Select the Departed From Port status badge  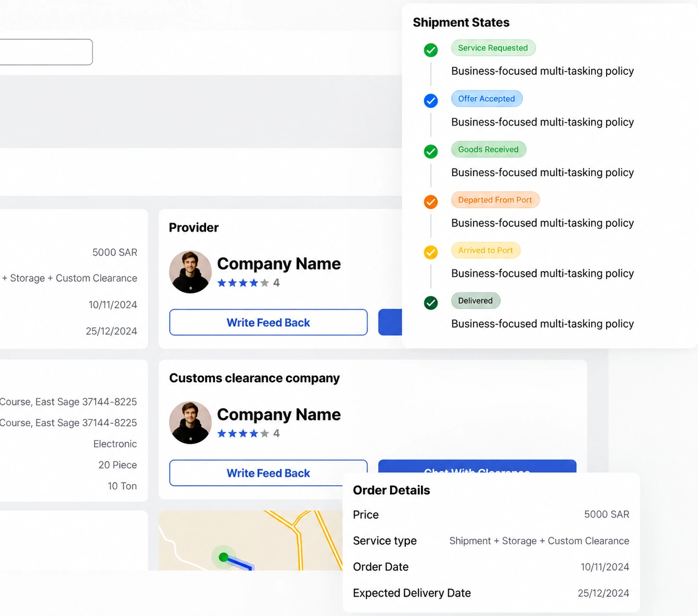point(495,200)
